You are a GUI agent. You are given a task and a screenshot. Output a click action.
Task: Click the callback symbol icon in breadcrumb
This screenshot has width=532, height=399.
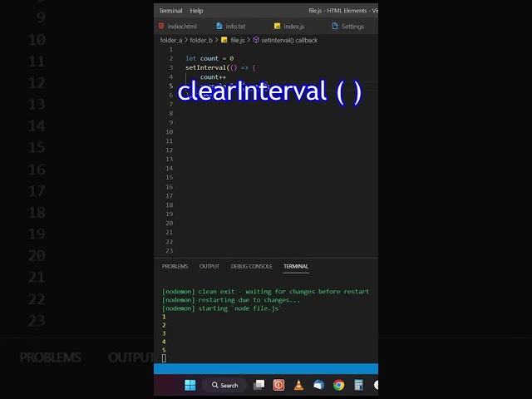click(256, 40)
